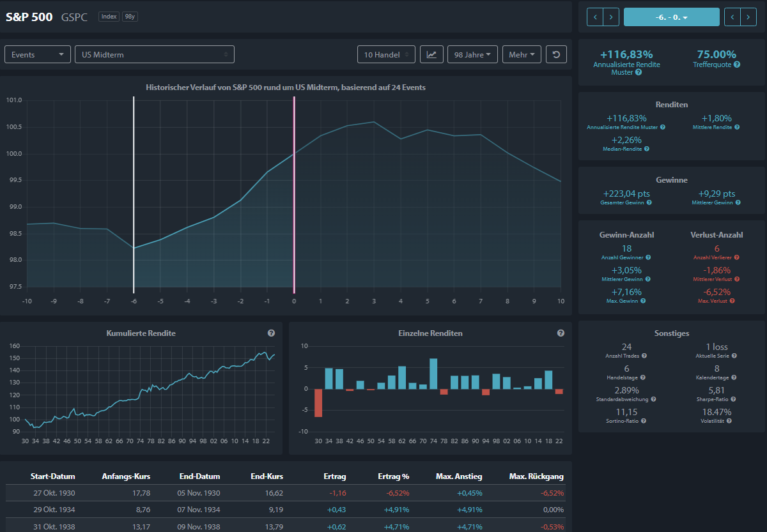Click the chart view icon button
Screen dimensions: 767x532
click(431, 54)
